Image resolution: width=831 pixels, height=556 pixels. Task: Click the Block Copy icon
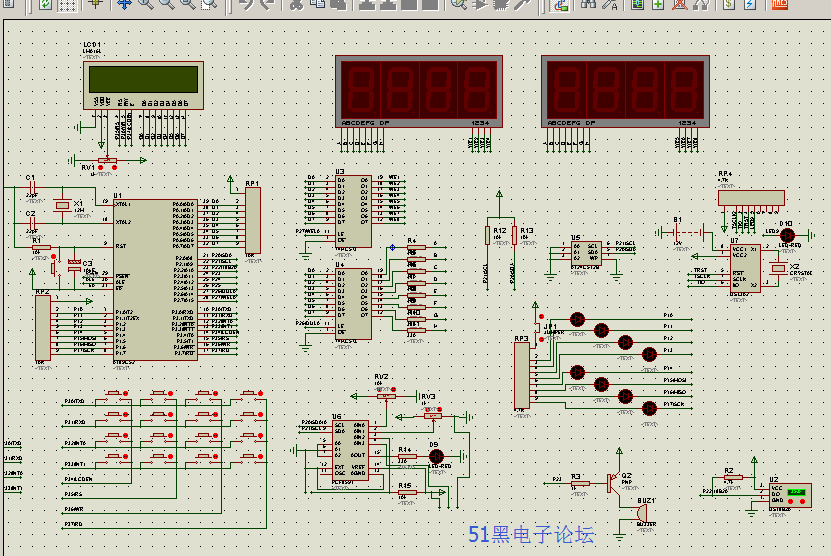click(x=367, y=4)
